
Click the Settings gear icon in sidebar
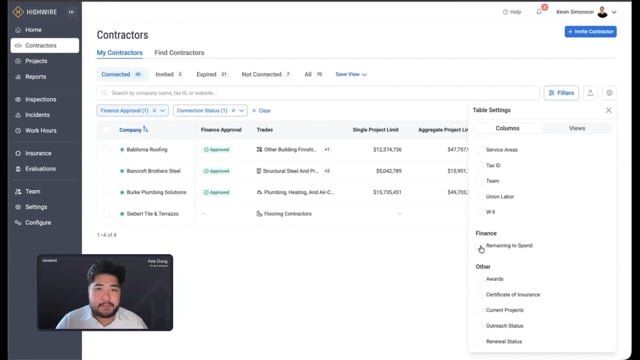(x=18, y=207)
